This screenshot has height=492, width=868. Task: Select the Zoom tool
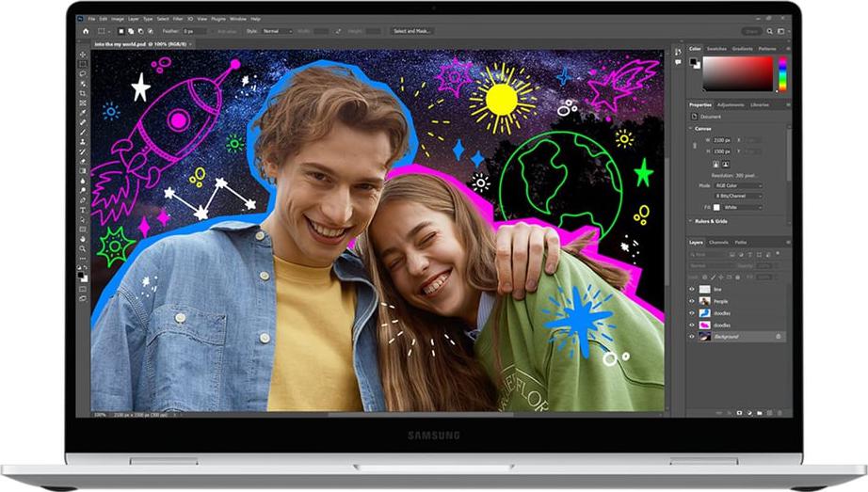(x=83, y=248)
